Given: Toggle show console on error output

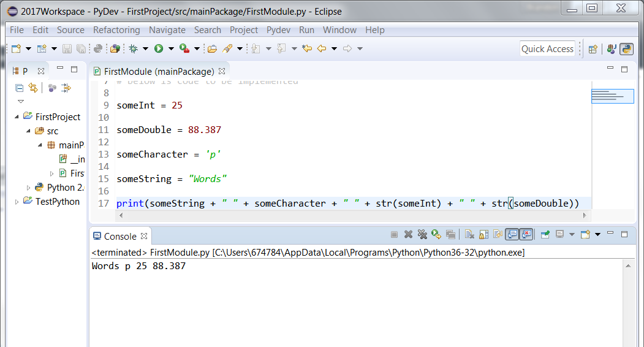Looking at the screenshot, I should coord(526,234).
